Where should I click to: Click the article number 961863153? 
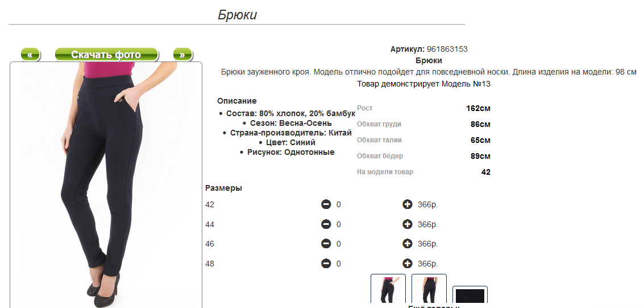point(447,50)
